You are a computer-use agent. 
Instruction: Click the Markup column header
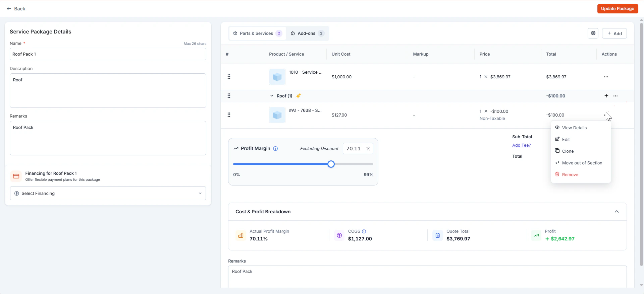tap(421, 54)
